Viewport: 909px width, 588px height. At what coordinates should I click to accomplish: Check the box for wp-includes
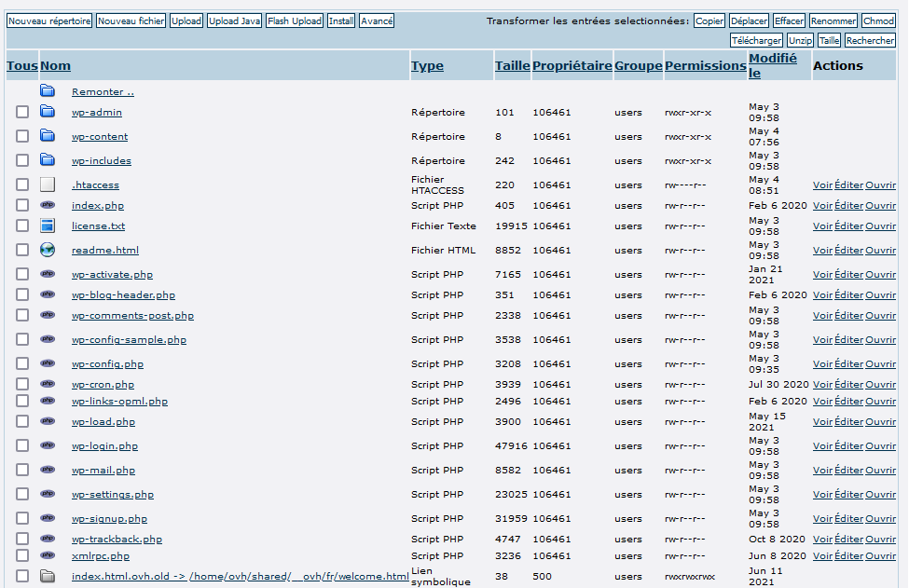[22, 160]
